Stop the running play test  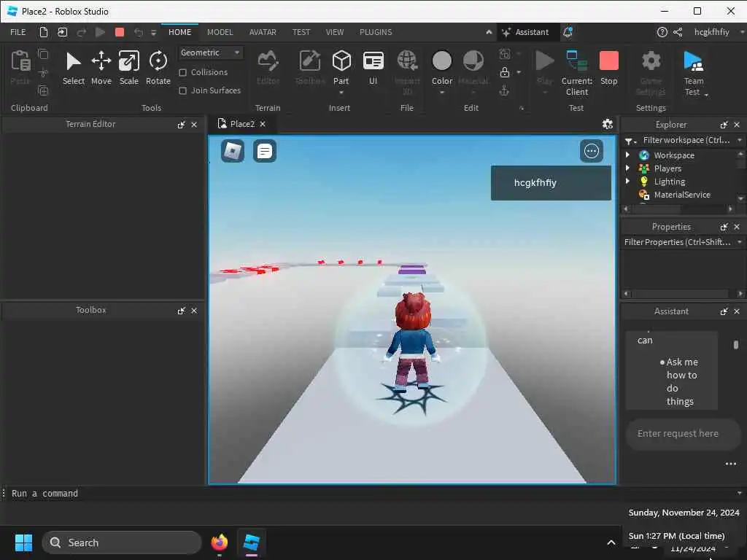[x=608, y=68]
